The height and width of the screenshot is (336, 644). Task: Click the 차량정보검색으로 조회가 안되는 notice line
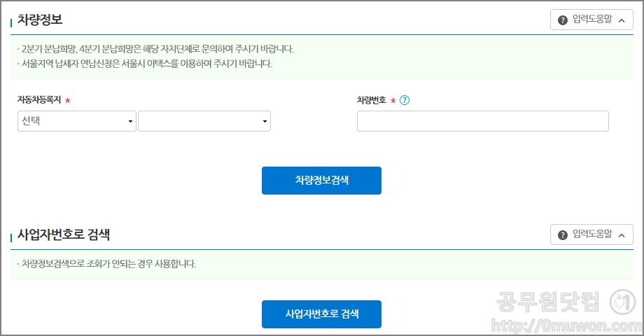click(x=107, y=264)
